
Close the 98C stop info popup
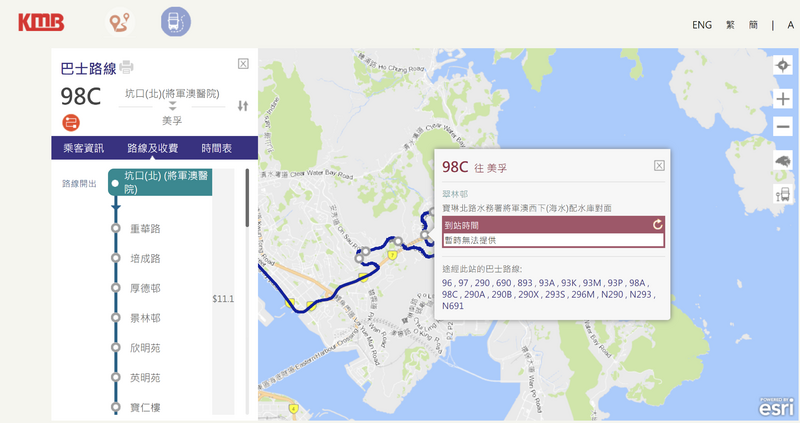pos(659,166)
